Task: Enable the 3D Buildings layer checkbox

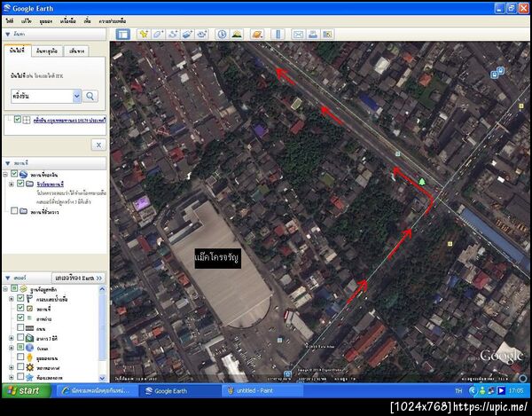Action: click(x=20, y=338)
